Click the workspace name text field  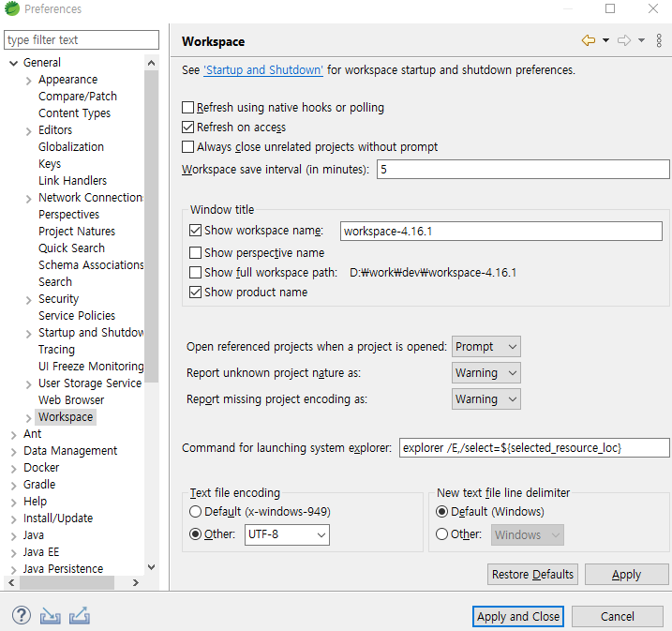point(501,231)
